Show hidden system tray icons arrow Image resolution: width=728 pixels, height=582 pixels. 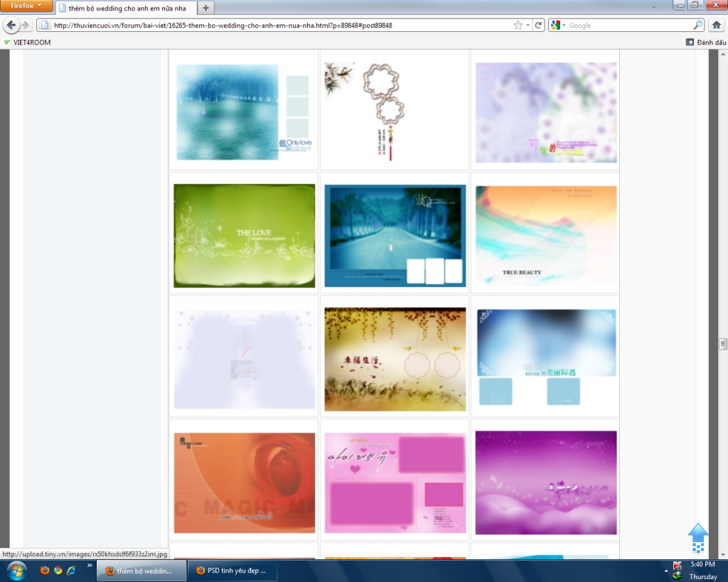[666, 571]
